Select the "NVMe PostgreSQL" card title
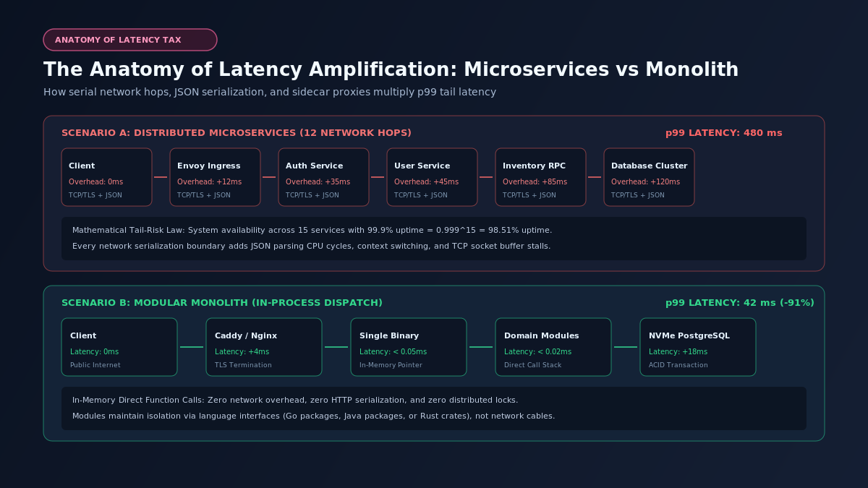Image resolution: width=868 pixels, height=488 pixels. tap(689, 336)
